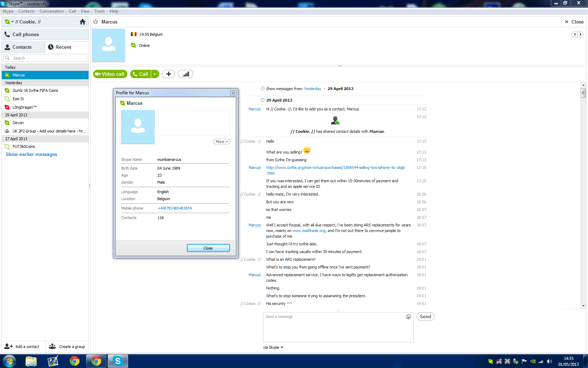This screenshot has width=588, height=368.
Task: Open Windows Start menu
Action: pyautogui.click(x=9, y=361)
